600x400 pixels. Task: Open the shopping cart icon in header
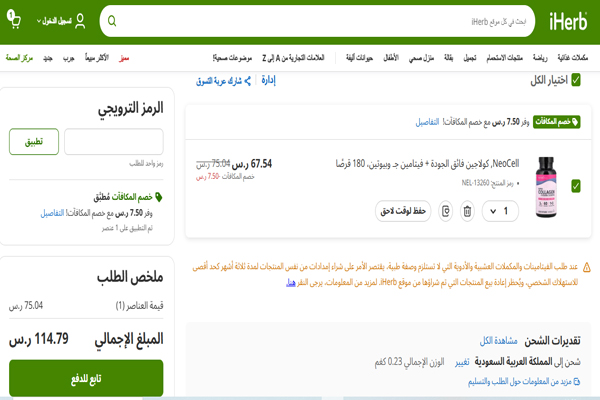click(x=14, y=20)
